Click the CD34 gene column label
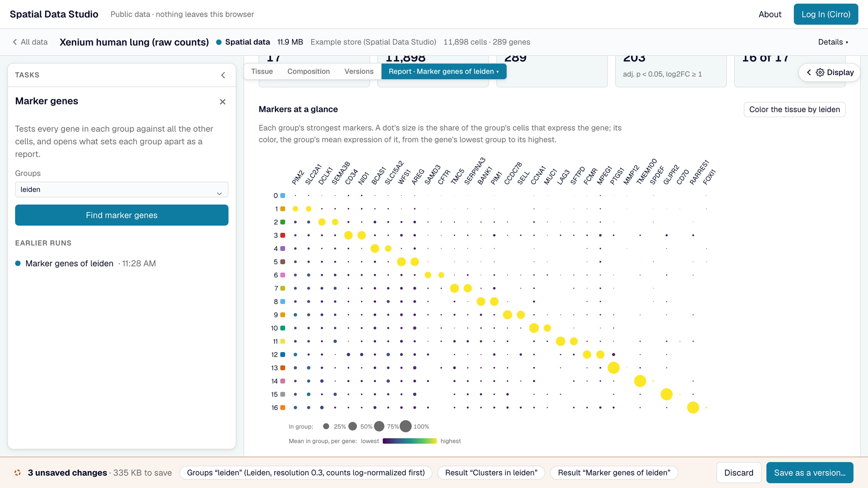Screen dimensions: 868x488 [x=351, y=177]
